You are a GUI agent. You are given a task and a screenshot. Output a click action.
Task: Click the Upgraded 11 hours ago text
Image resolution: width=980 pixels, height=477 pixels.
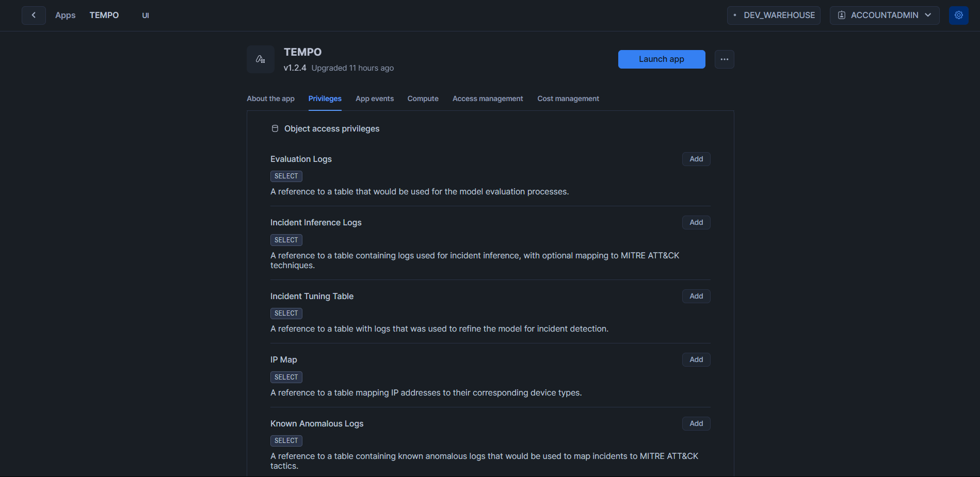[x=352, y=68]
